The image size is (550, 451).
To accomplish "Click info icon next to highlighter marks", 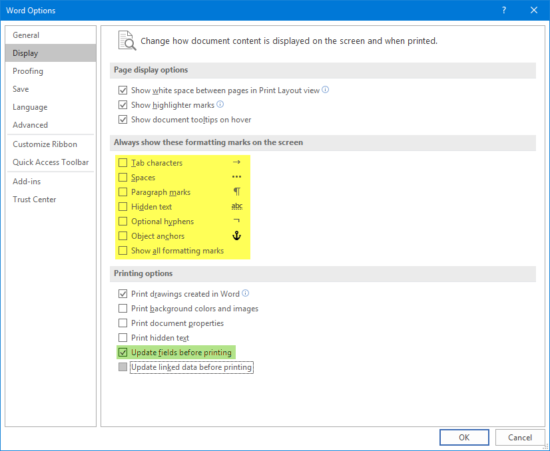I will 220,104.
